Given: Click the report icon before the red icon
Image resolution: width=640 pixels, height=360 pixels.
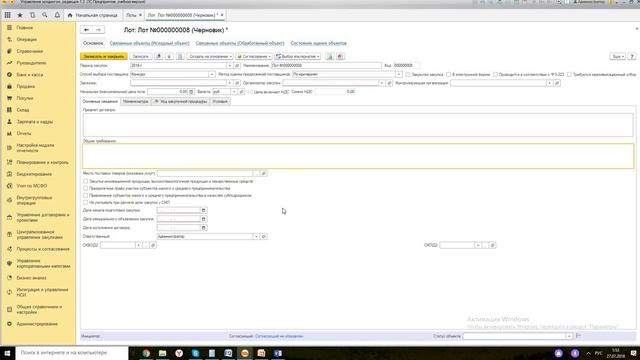Looking at the screenshot, I should tap(330, 56).
